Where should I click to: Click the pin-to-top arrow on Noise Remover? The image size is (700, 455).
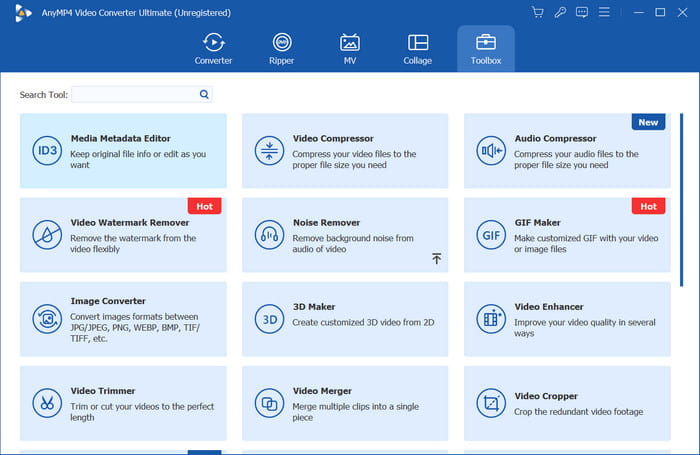[436, 259]
